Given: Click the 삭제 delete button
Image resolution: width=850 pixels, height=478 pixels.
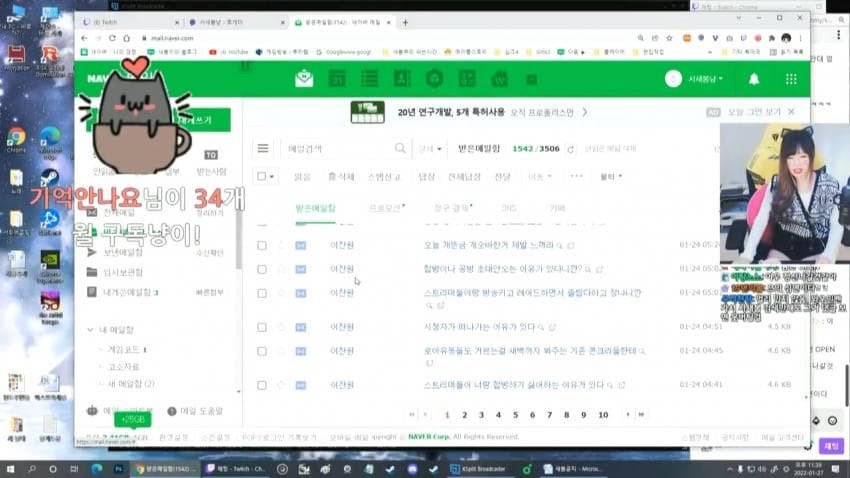Looking at the screenshot, I should 341,177.
